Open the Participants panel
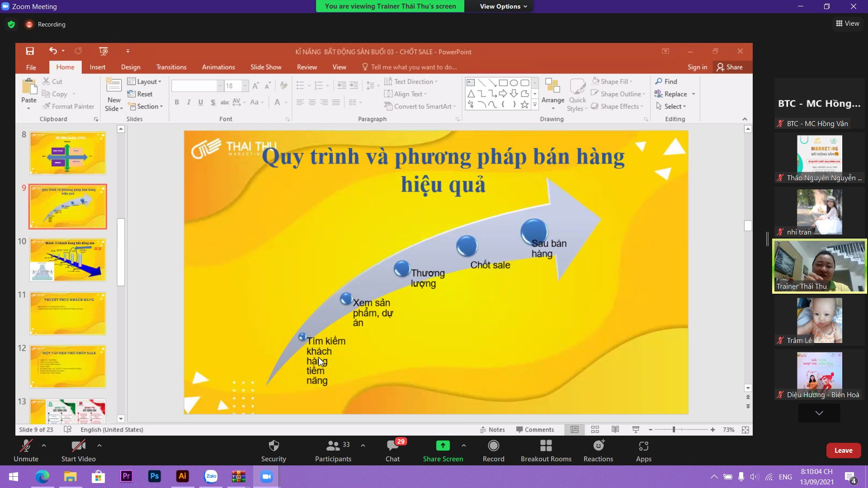The width and height of the screenshot is (868, 488). [333, 450]
